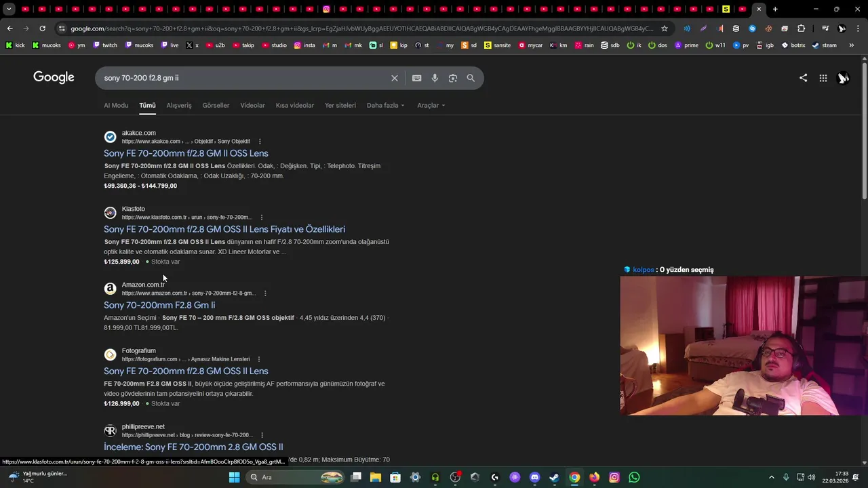Open the three-dot menu for akakce.com result
The height and width of the screenshot is (488, 868).
260,142
